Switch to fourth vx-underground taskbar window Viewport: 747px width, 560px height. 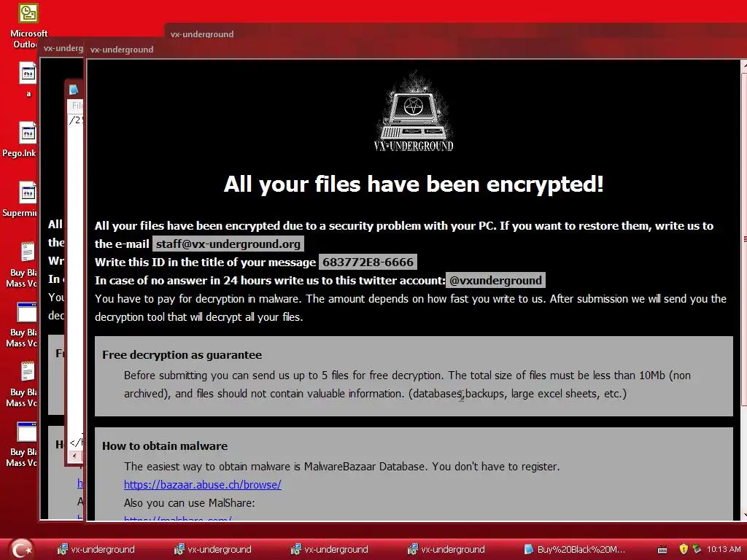[x=446, y=549]
